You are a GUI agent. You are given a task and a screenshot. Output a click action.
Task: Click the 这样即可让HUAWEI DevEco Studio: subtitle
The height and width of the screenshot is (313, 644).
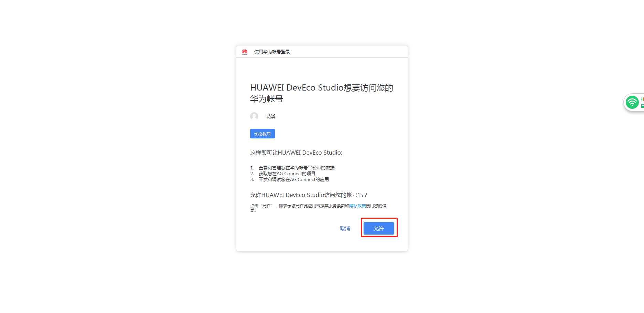pyautogui.click(x=296, y=153)
